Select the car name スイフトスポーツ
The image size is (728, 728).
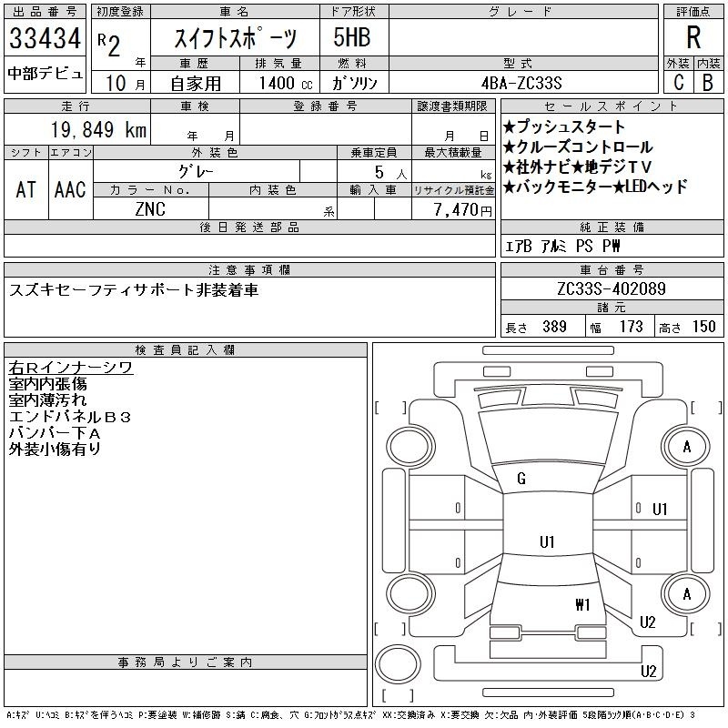click(235, 39)
